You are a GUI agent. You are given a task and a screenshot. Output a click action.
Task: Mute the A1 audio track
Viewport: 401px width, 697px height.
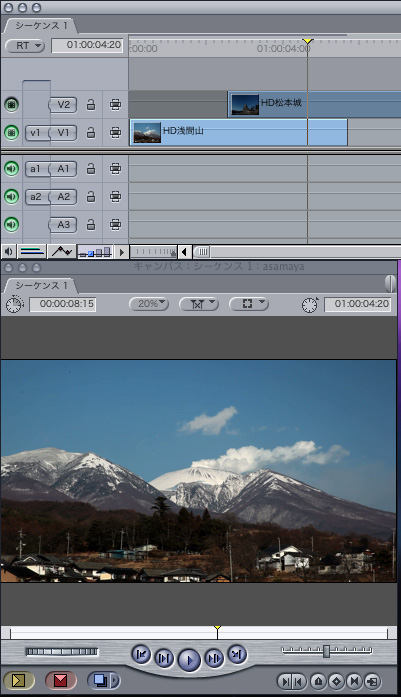tap(11, 169)
